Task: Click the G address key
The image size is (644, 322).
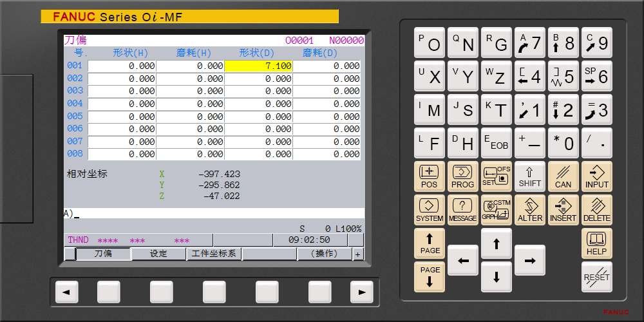Action: pyautogui.click(x=496, y=43)
